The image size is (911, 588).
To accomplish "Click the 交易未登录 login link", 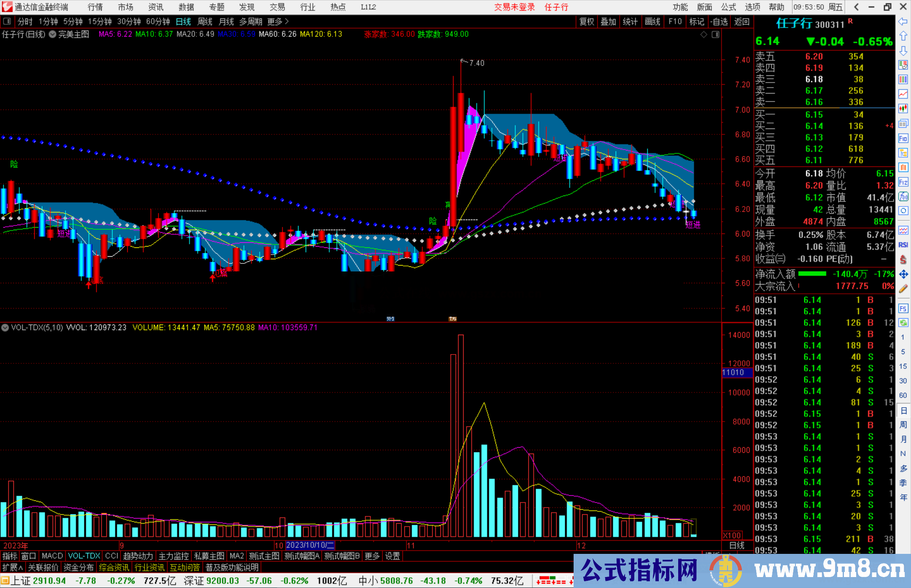I will click(514, 7).
